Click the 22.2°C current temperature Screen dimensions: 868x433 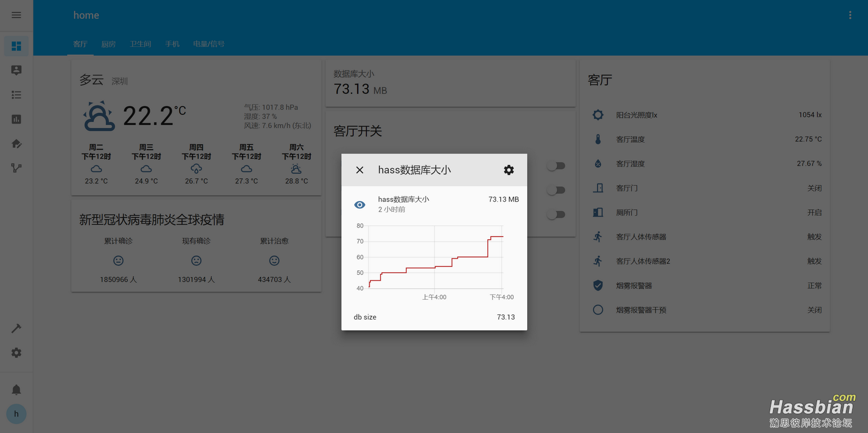[154, 116]
